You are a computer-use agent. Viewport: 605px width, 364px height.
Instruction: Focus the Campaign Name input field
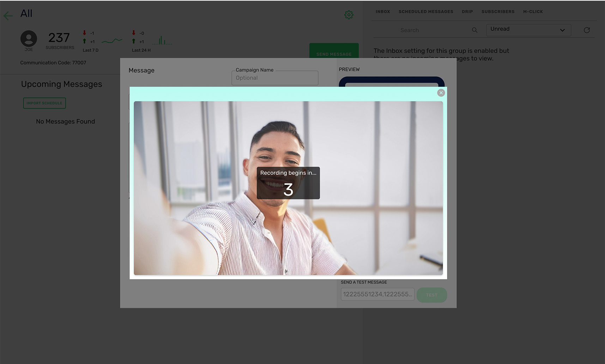click(x=274, y=78)
